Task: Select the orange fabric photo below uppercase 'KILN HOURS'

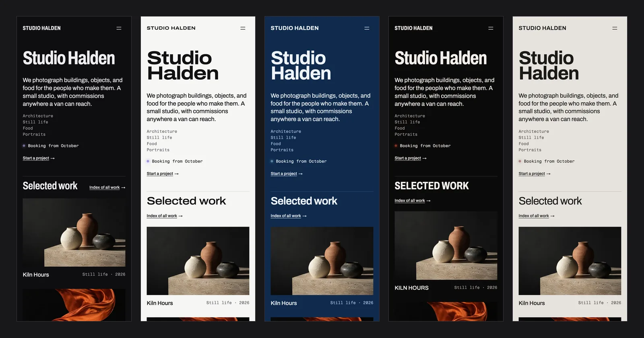Action: pos(446,311)
